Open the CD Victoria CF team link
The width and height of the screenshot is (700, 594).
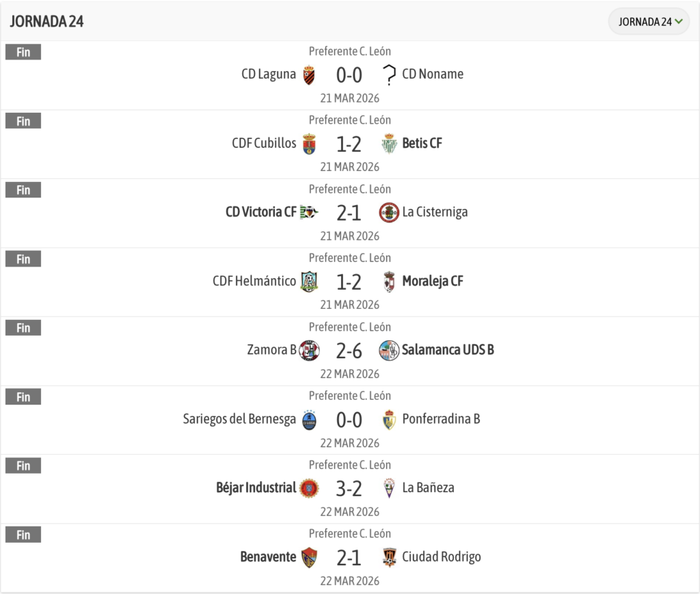point(261,213)
